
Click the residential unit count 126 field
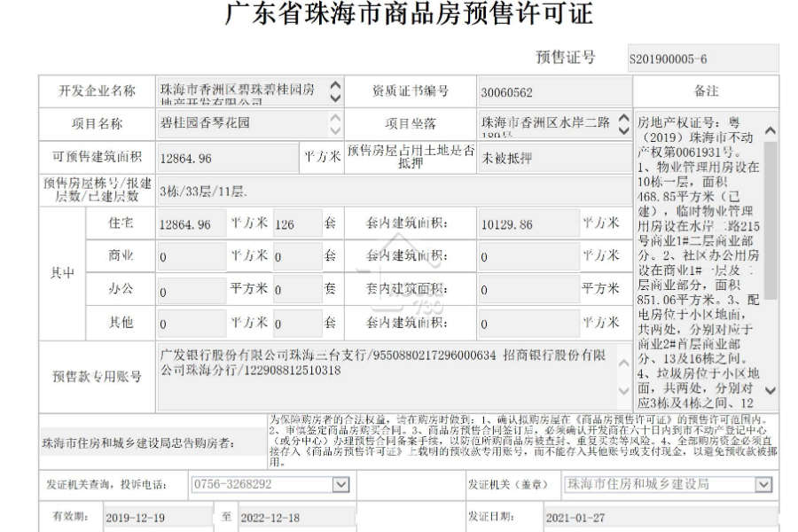298,224
